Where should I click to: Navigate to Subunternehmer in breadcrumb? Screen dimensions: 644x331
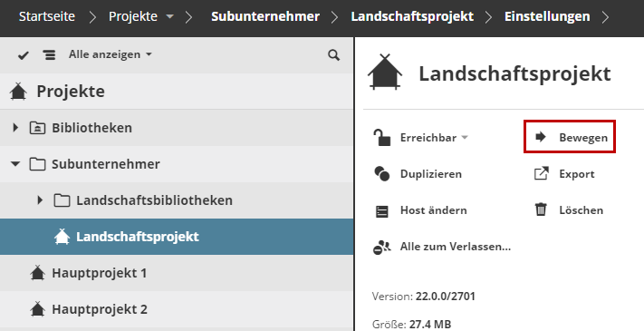pyautogui.click(x=265, y=16)
